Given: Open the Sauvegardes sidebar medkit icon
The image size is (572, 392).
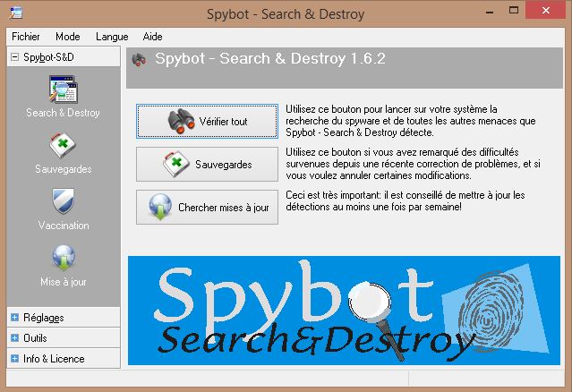Looking at the screenshot, I should coord(63,146).
